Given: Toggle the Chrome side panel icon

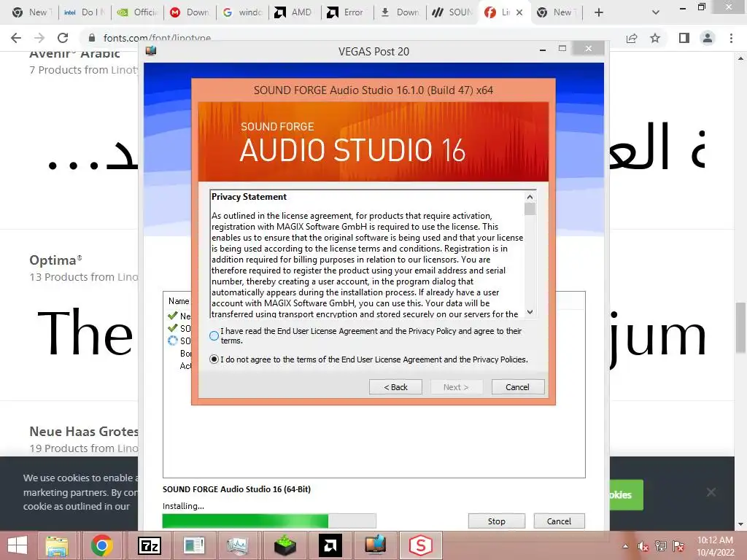Looking at the screenshot, I should click(684, 38).
